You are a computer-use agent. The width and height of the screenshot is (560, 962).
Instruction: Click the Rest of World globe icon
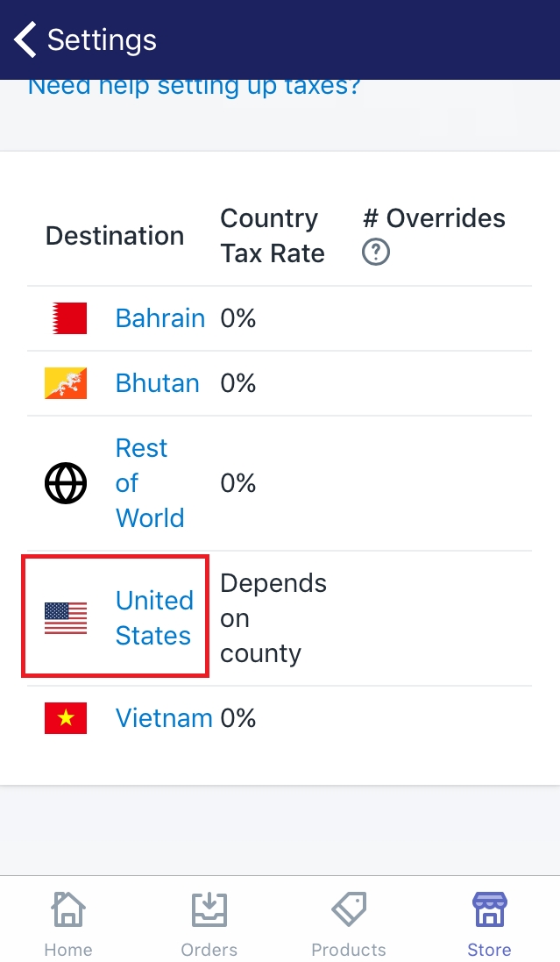coord(66,483)
